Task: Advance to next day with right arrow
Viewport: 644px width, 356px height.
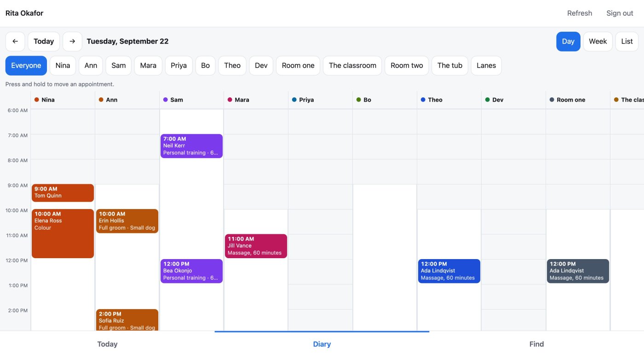Action: 72,41
